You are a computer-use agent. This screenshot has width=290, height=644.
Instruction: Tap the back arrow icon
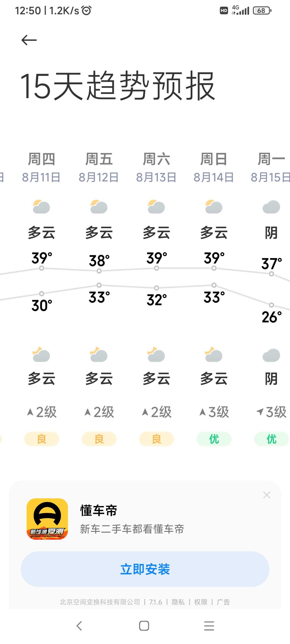29,40
